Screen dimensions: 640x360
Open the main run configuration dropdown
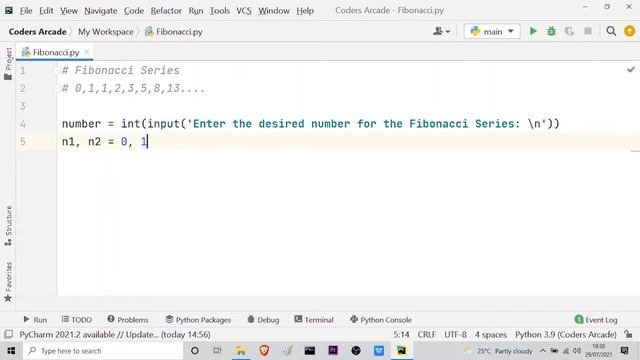[492, 31]
